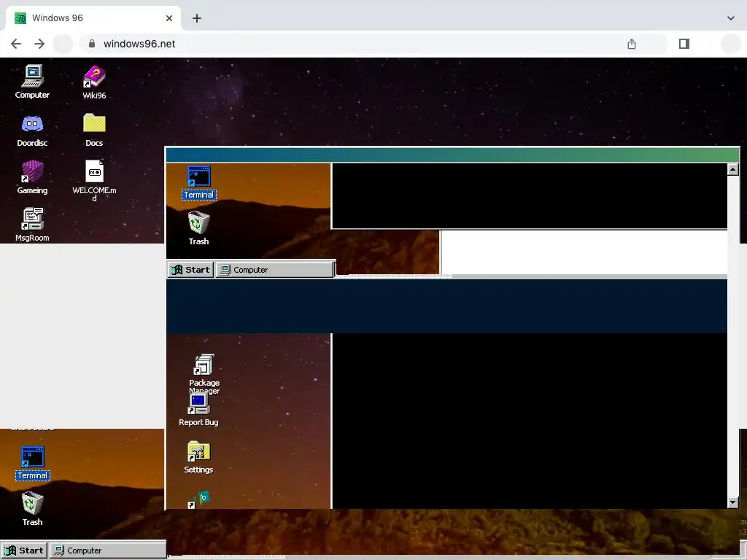Image resolution: width=747 pixels, height=560 pixels.
Task: Launch the Report Bug shortcut
Action: (198, 410)
